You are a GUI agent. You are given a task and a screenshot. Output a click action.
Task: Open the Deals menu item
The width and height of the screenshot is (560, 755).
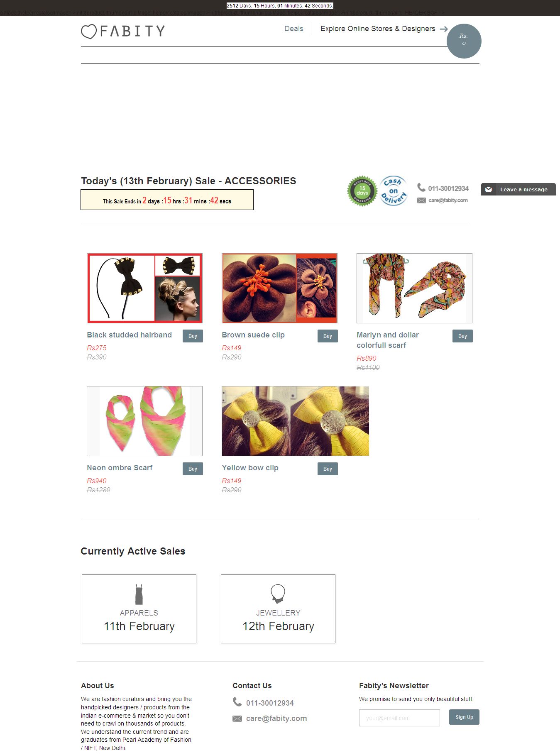pos(294,29)
